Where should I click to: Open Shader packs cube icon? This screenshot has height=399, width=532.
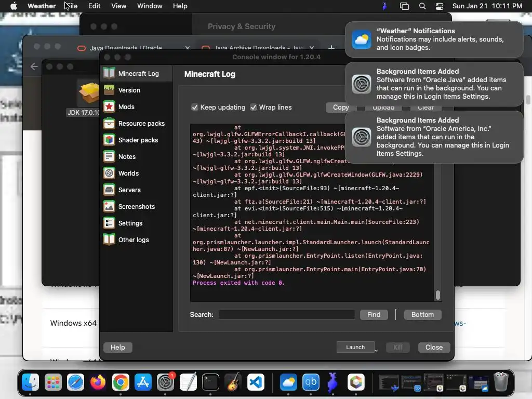109,140
